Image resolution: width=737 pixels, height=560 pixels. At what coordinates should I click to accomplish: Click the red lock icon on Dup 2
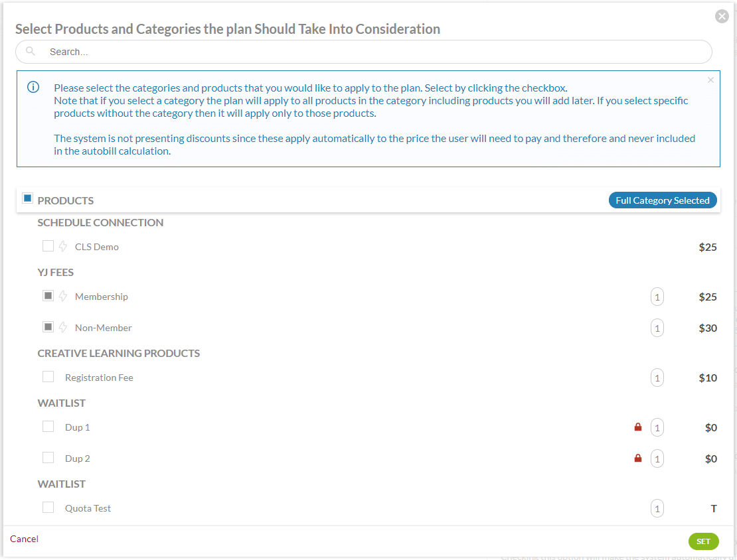[x=638, y=458]
